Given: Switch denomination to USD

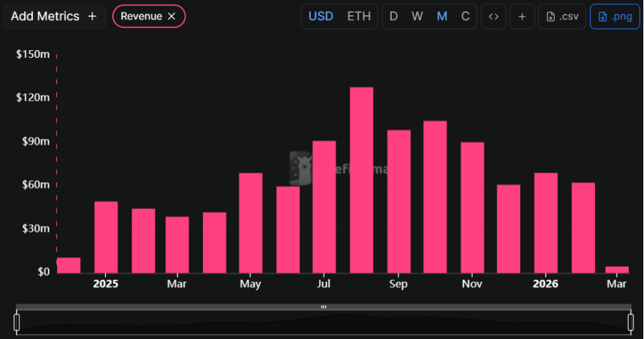Looking at the screenshot, I should (321, 17).
